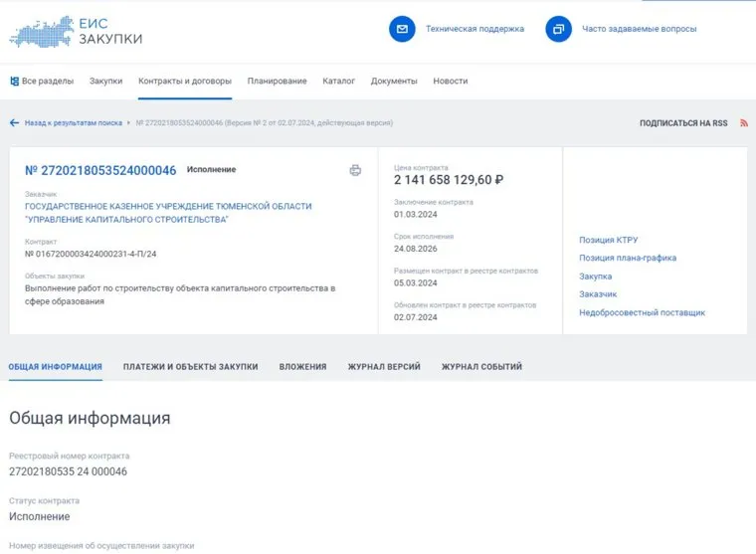
Task: Open the Каталог section
Action: 338,81
